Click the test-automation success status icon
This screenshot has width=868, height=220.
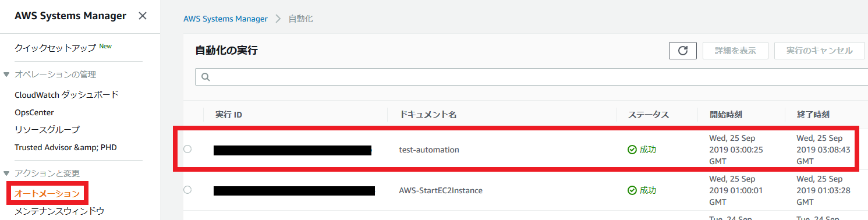coord(632,150)
